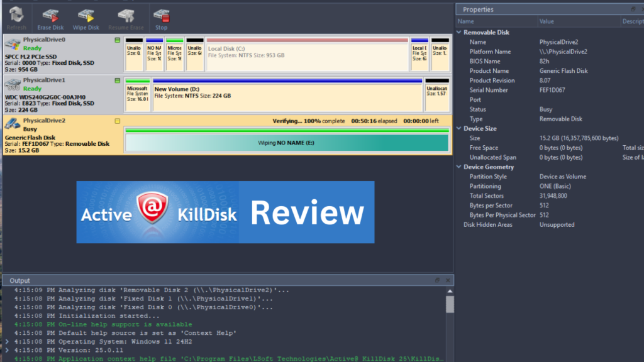
Task: Click the 'Verifying... 100% complete' status text
Action: [308, 121]
